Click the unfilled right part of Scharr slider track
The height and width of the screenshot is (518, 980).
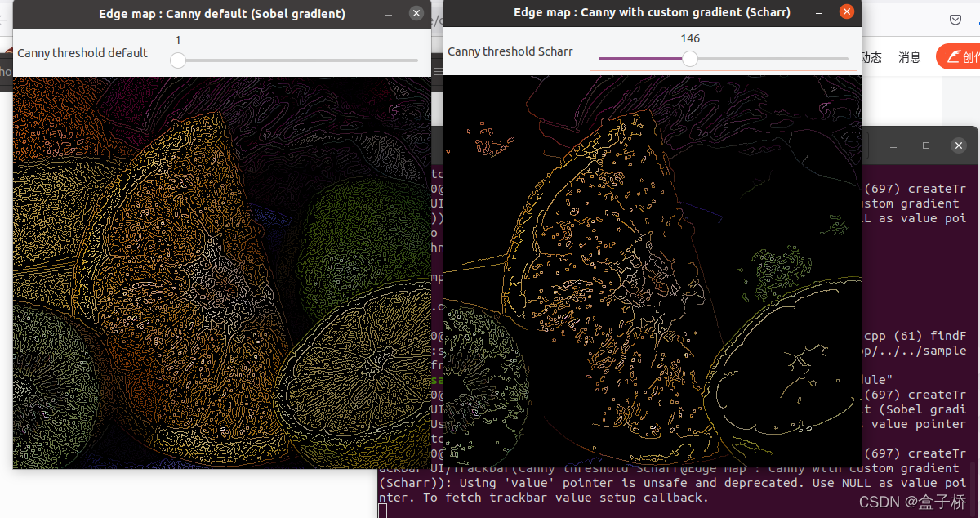click(x=773, y=59)
